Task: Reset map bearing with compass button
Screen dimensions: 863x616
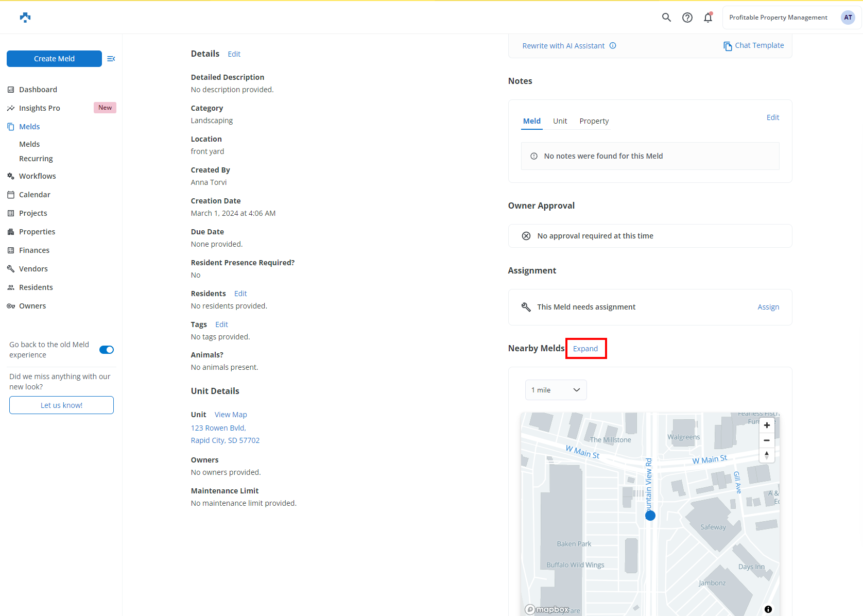Action: [767, 455]
